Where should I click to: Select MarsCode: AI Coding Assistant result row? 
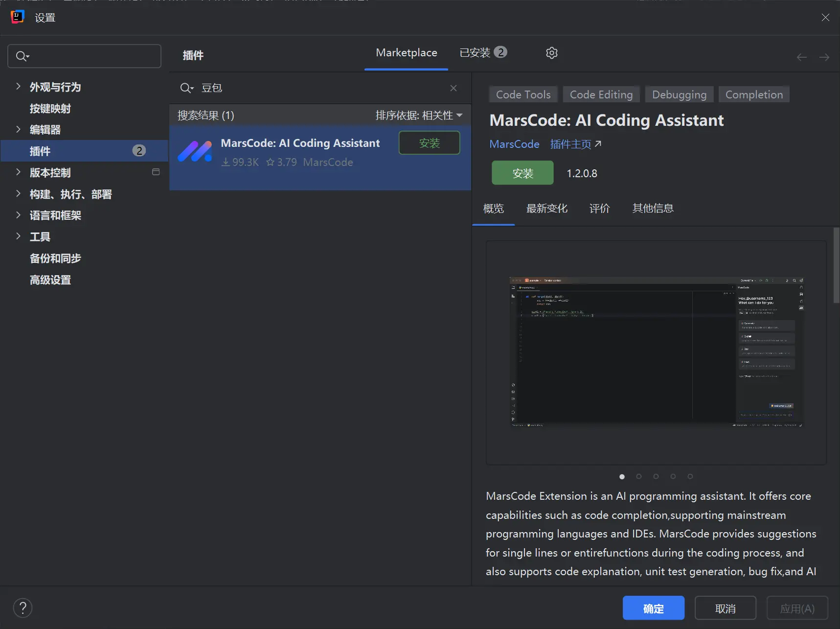(x=320, y=158)
